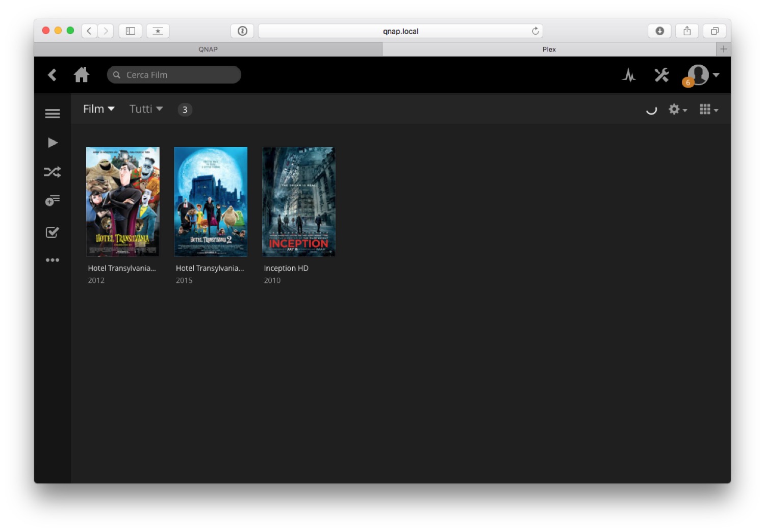The height and width of the screenshot is (532, 765).
Task: Open the Plex home screen
Action: (82, 75)
